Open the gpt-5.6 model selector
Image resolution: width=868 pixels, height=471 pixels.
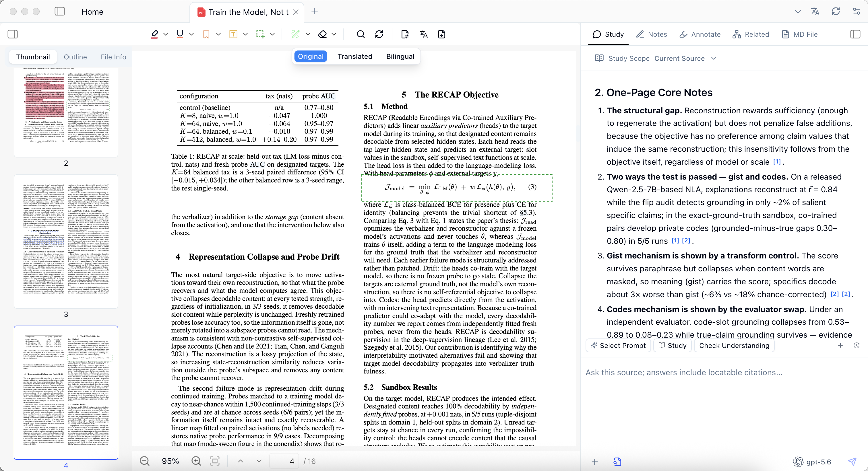(x=812, y=462)
